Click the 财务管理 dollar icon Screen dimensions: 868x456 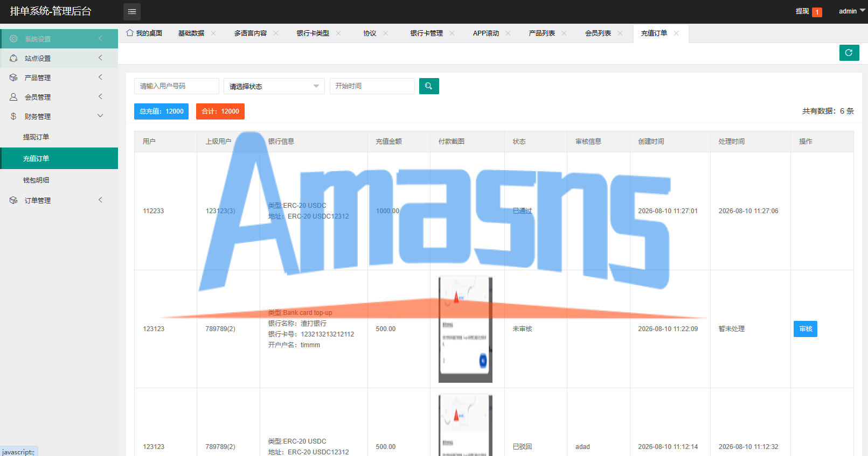[x=13, y=116]
